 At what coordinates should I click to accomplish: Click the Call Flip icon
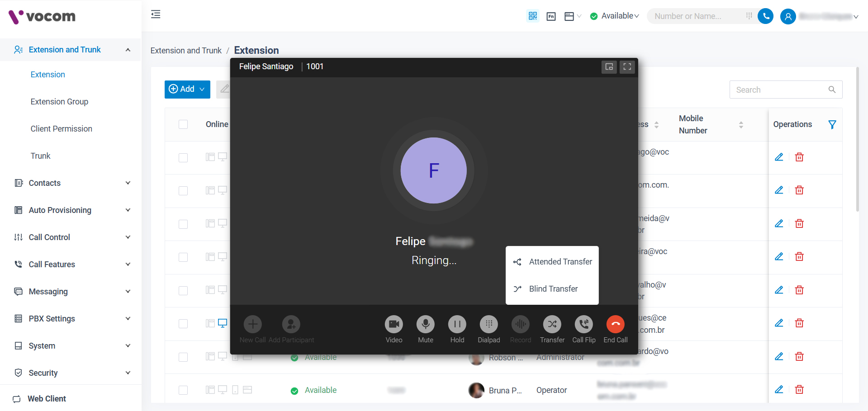[x=583, y=324]
